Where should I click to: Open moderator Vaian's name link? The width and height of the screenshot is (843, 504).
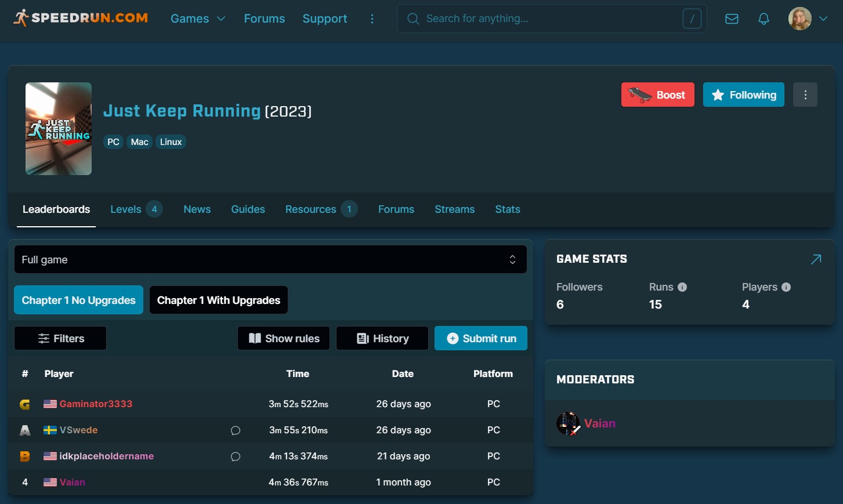600,423
